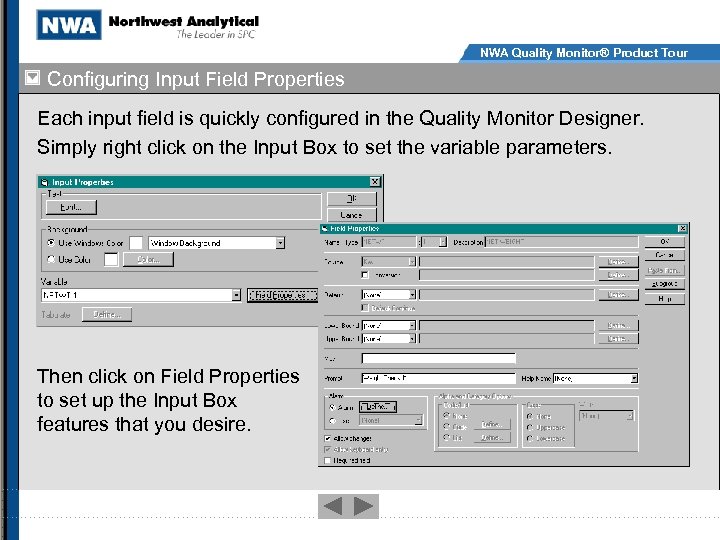Viewport: 720px width, 540px height.
Task: Click the button between Paste from and Help
Action: point(664,284)
